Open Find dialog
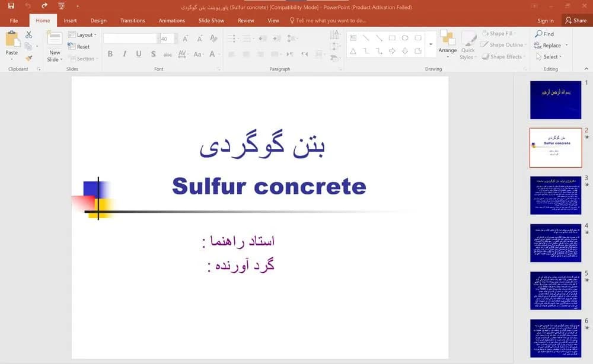The height and width of the screenshot is (364, 593). 544,34
